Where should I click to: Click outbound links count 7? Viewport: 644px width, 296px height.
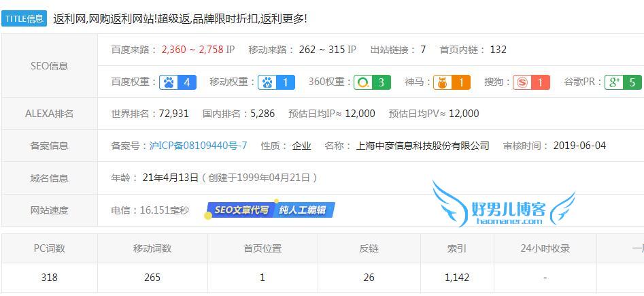(423, 50)
